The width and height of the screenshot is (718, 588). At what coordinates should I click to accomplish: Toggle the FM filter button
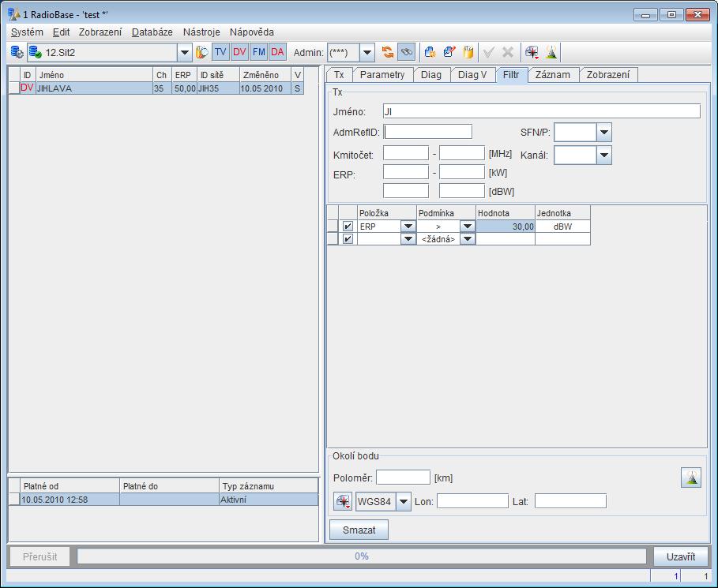259,52
